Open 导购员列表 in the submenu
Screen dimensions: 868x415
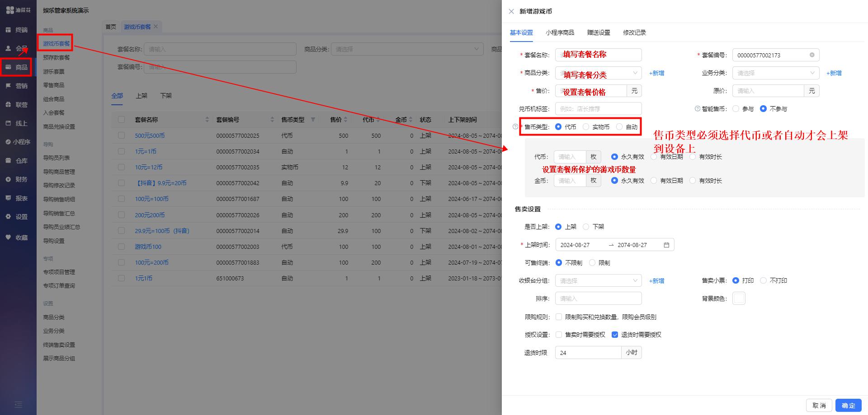click(57, 158)
